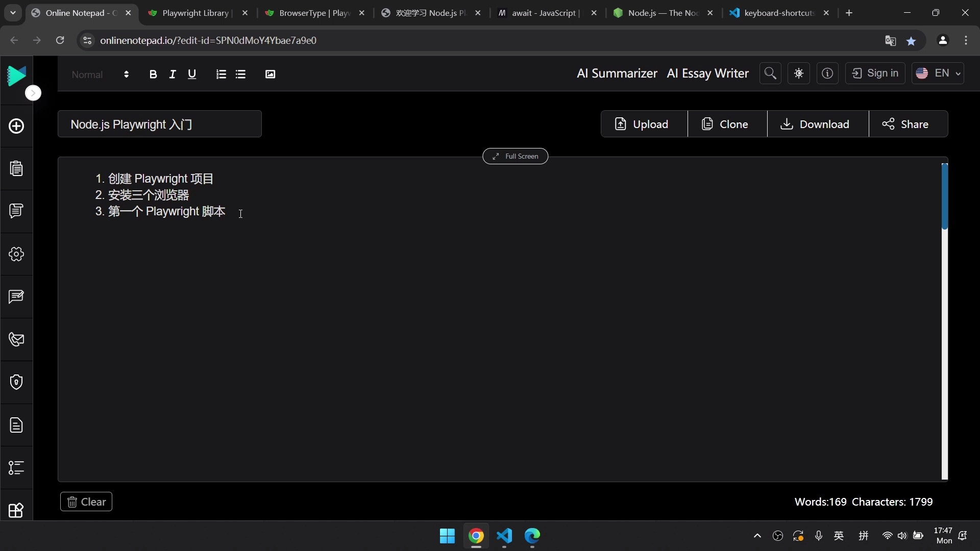Switch to keyboard-shortcuts tab
Screen dimensions: 980x551
tap(773, 13)
